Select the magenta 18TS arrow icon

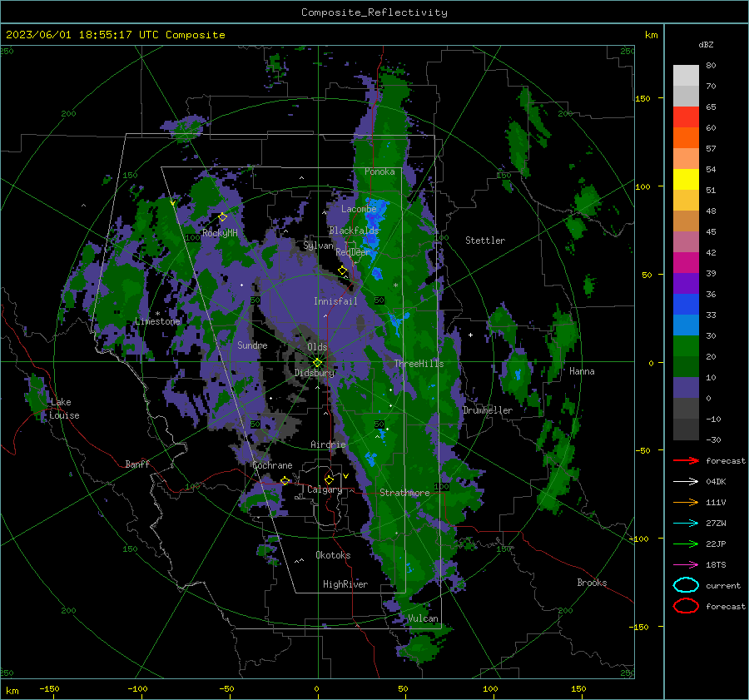686,565
